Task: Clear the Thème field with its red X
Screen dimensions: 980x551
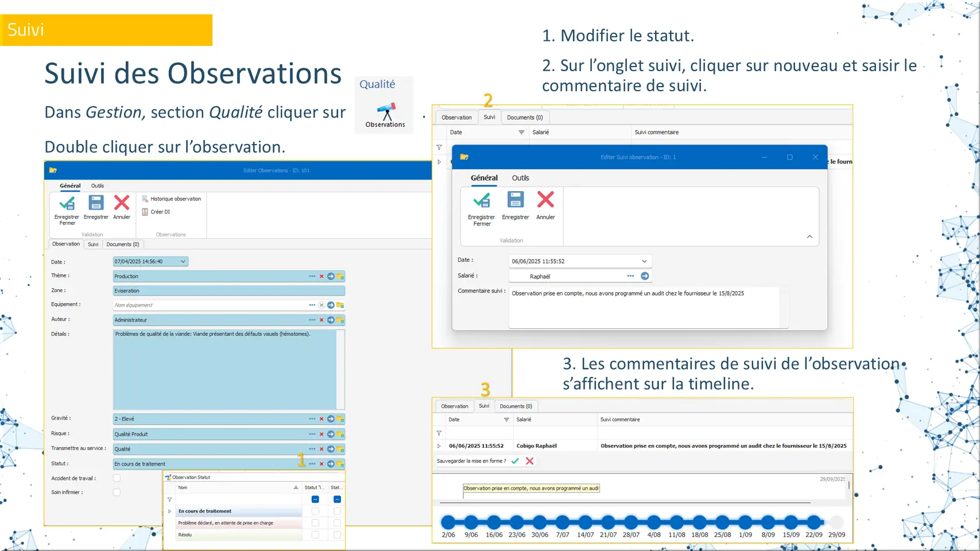Action: pyautogui.click(x=321, y=277)
